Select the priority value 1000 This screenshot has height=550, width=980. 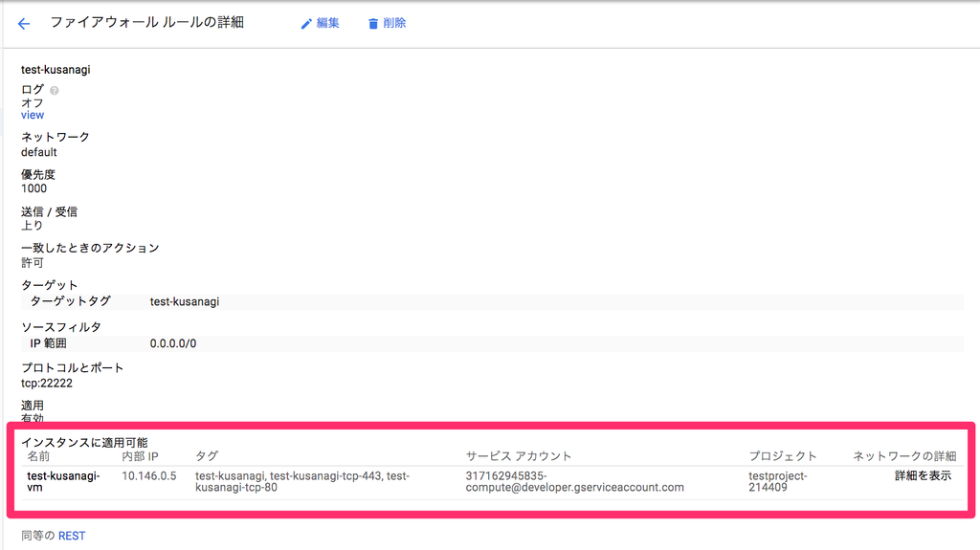33,188
